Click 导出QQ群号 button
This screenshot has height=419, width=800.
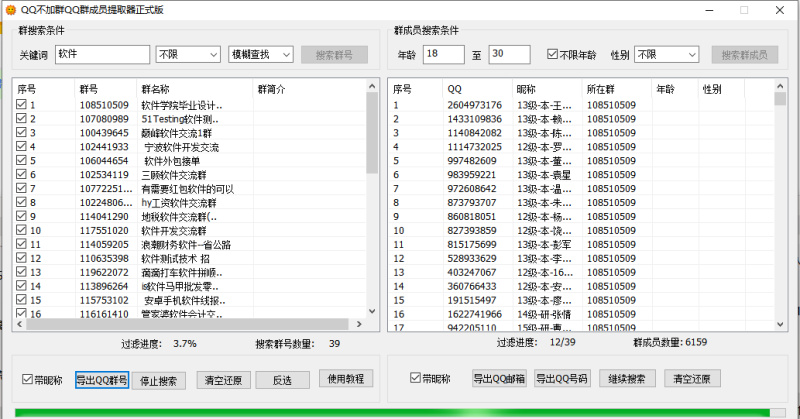click(x=102, y=380)
